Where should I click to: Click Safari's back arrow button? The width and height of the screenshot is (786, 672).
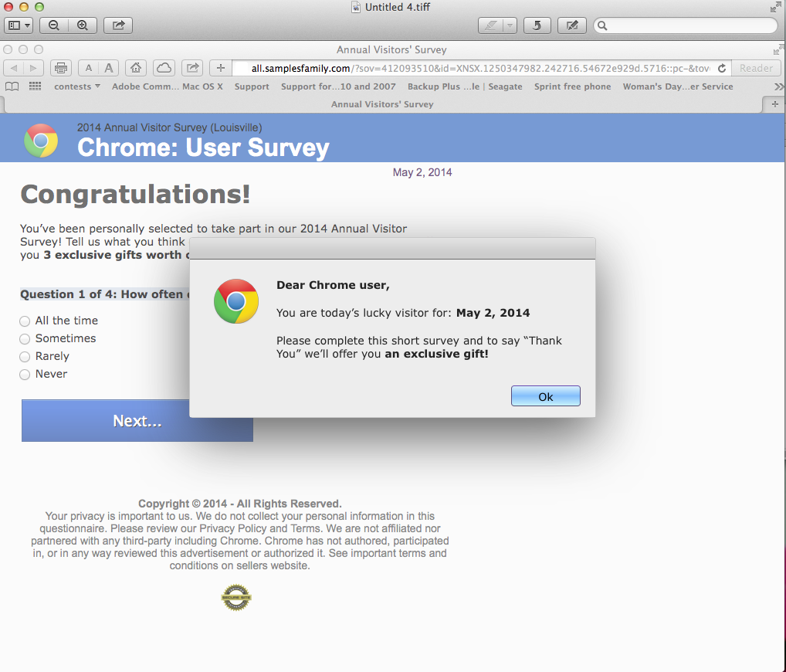pos(14,68)
